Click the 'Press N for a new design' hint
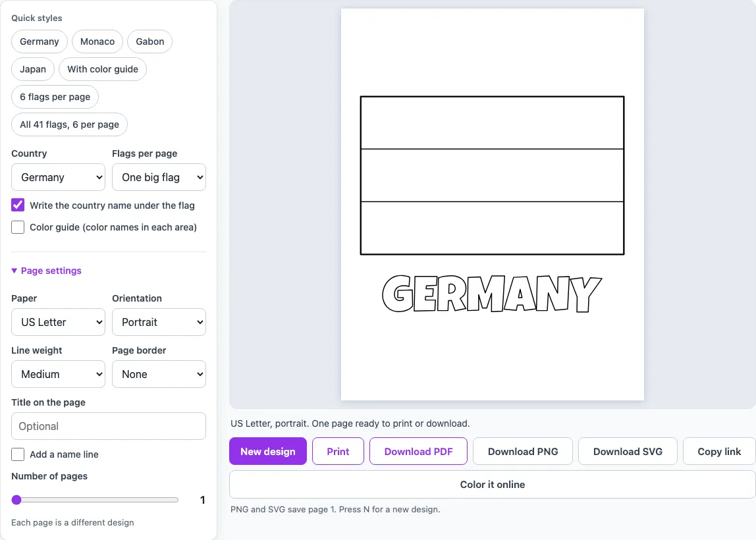Screen dimensions: 756x540 [390, 509]
